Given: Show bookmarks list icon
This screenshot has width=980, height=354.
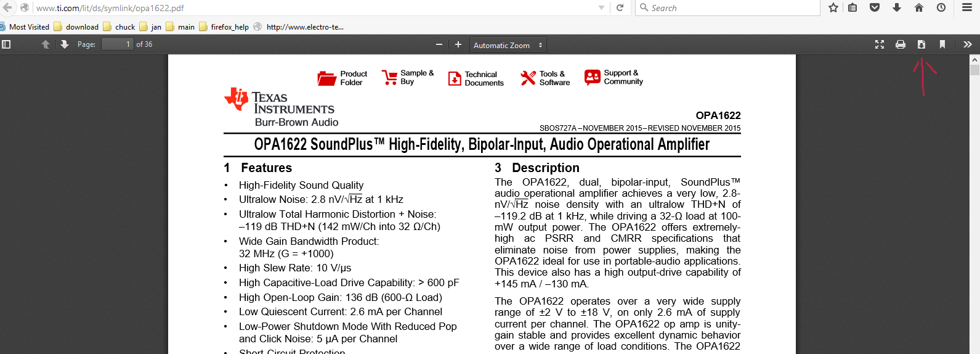Looking at the screenshot, I should point(852,8).
